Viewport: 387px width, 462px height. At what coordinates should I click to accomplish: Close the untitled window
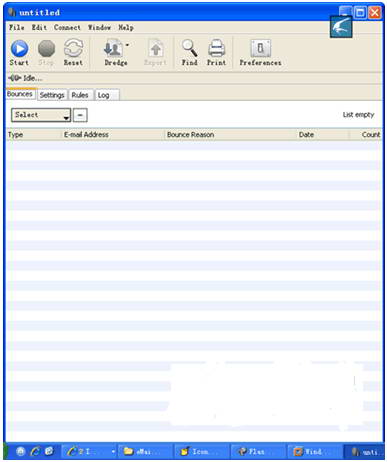(374, 13)
